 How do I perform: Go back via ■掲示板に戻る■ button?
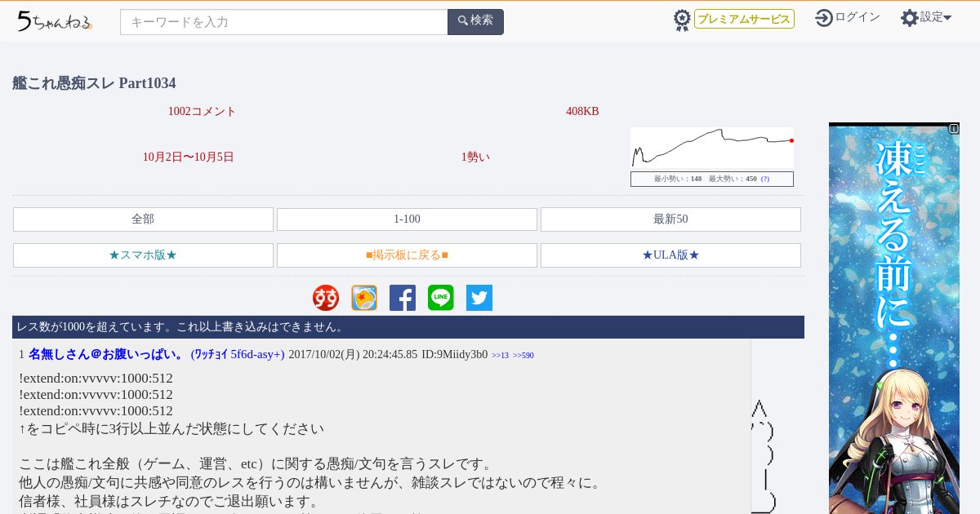point(407,255)
